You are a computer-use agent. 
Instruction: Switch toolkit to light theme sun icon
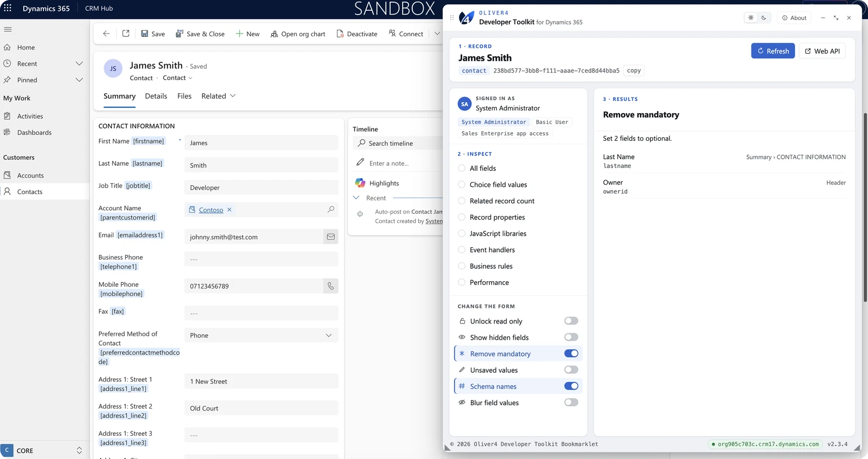point(751,18)
